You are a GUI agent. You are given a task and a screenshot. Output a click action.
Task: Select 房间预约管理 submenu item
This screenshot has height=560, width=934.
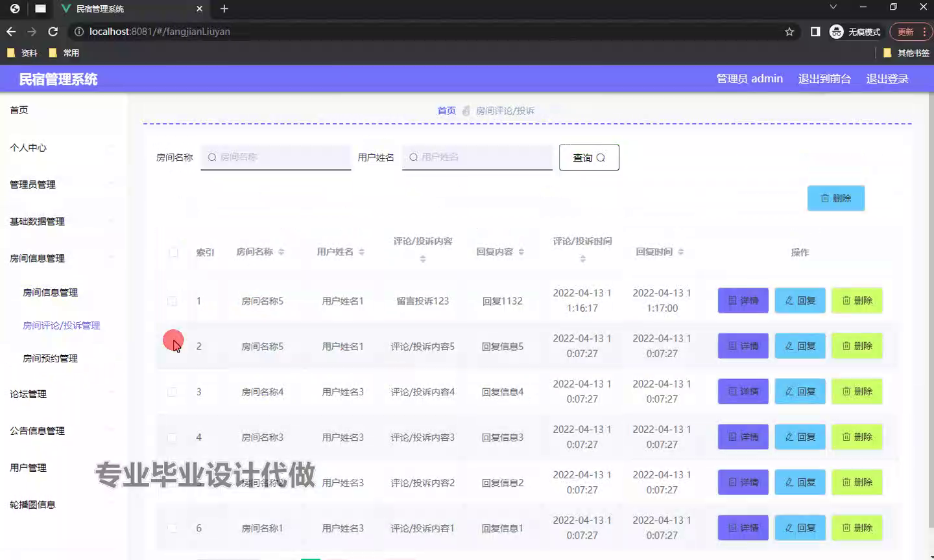point(51,358)
